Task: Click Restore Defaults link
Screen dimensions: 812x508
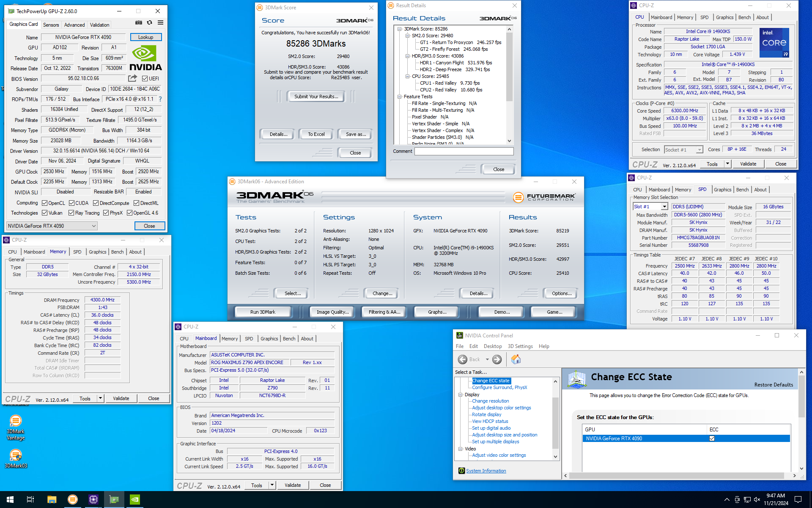Action: click(x=774, y=385)
